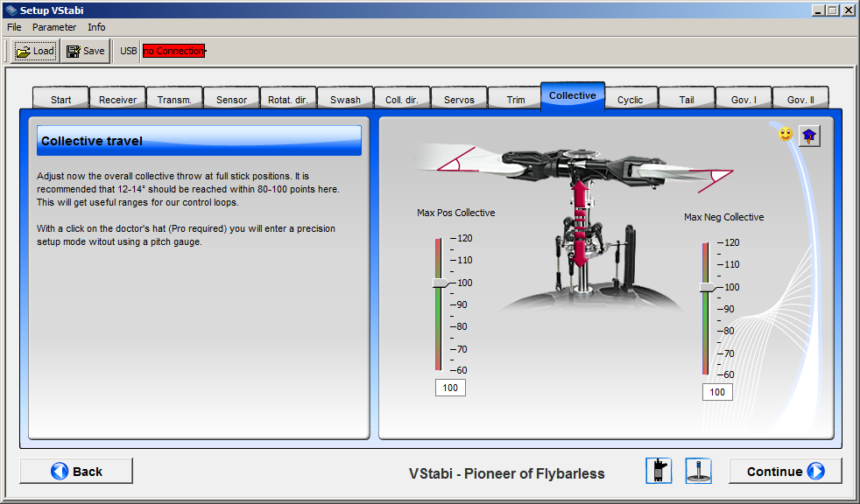This screenshot has width=860, height=504.
Task: Open the File menu
Action: (14, 27)
